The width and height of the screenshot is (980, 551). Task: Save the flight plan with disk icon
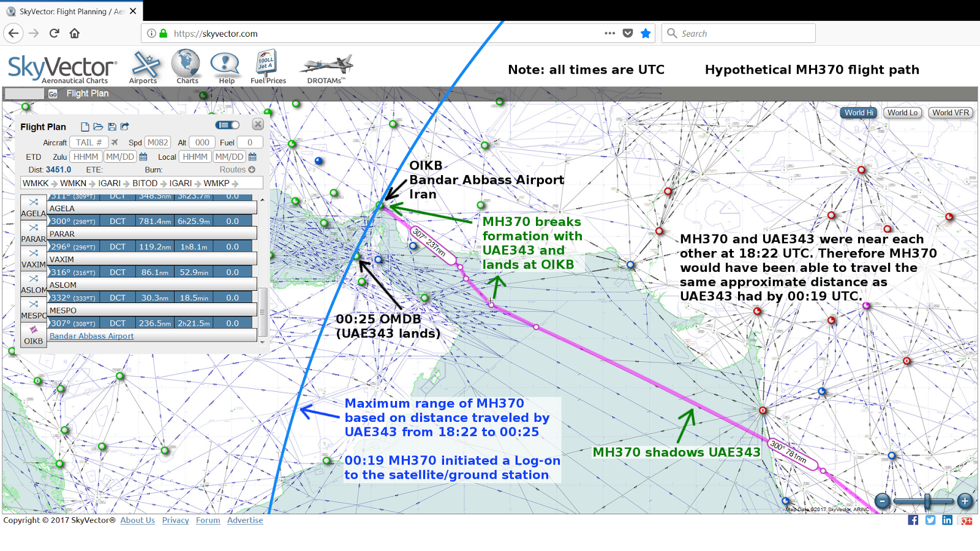(111, 127)
